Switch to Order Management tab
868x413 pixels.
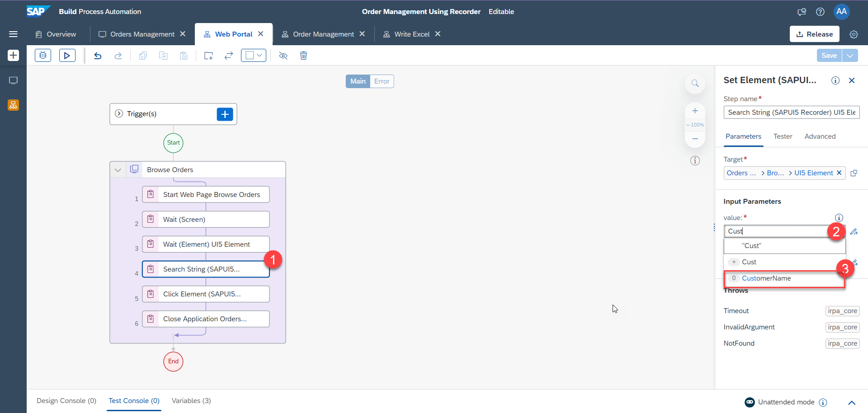point(318,34)
